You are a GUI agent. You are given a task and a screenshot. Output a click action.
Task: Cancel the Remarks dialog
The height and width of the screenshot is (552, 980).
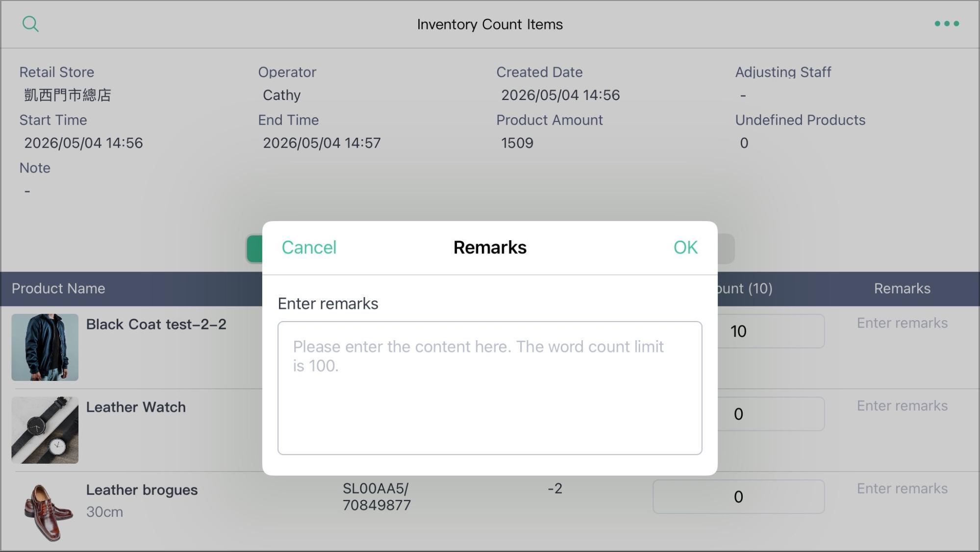tap(309, 248)
